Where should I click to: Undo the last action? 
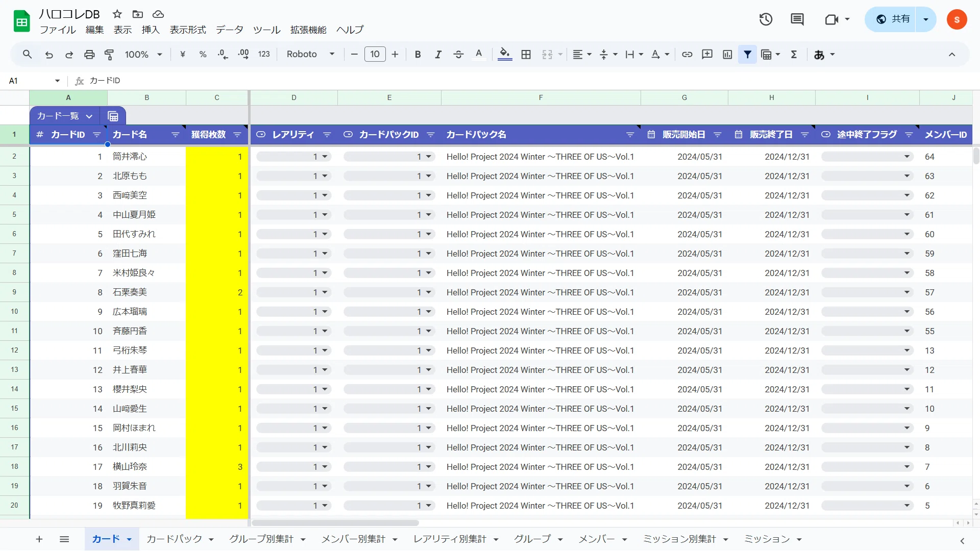pyautogui.click(x=49, y=54)
